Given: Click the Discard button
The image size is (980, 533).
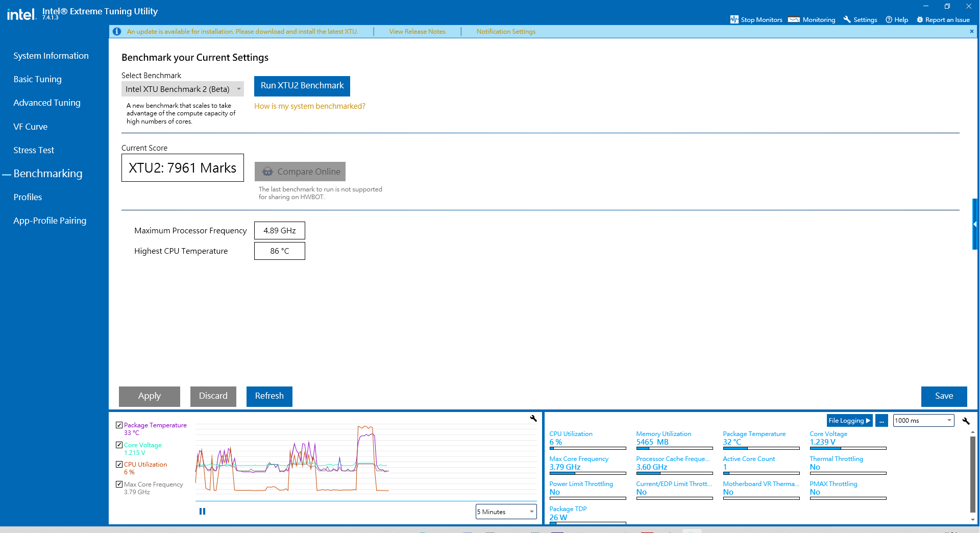Looking at the screenshot, I should point(213,396).
